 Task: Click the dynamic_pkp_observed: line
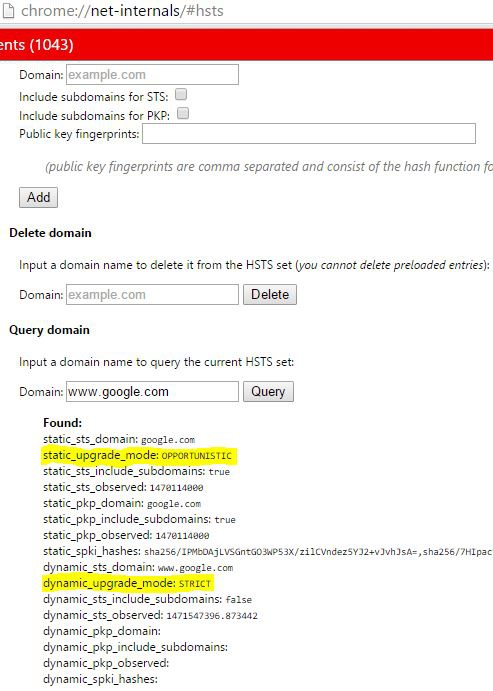click(106, 663)
